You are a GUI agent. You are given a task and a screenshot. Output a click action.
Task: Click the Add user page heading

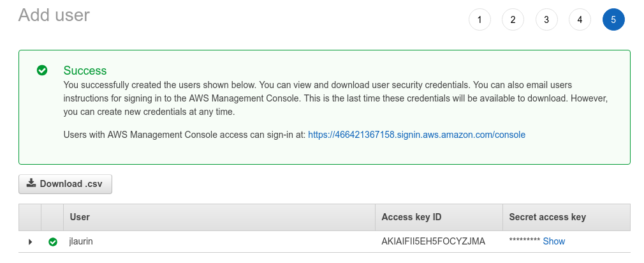[54, 15]
